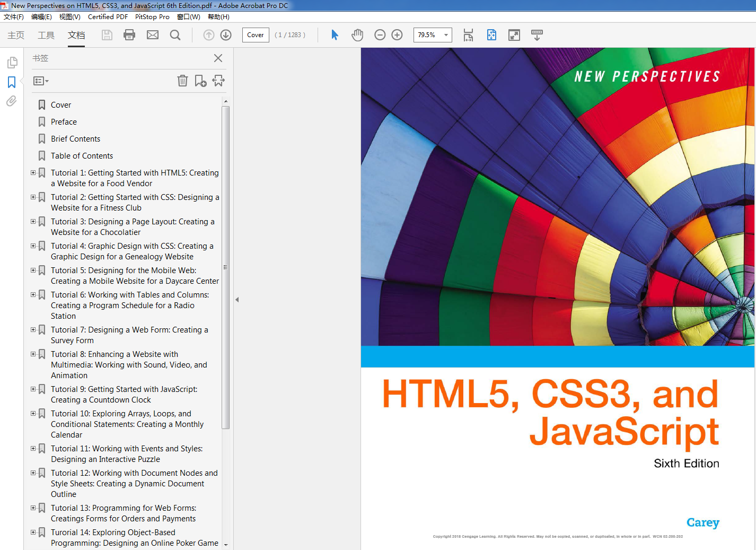The width and height of the screenshot is (756, 550).
Task: Expand Tutorial 1 bookmark
Action: [33, 173]
